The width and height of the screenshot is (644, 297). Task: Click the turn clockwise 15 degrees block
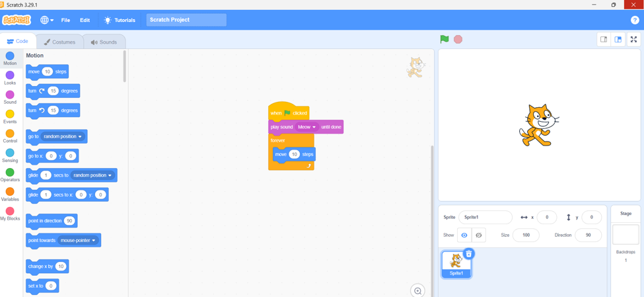[53, 91]
